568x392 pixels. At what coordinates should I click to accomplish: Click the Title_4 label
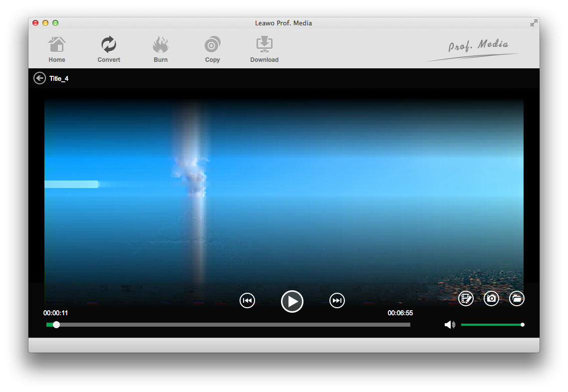pyautogui.click(x=59, y=78)
